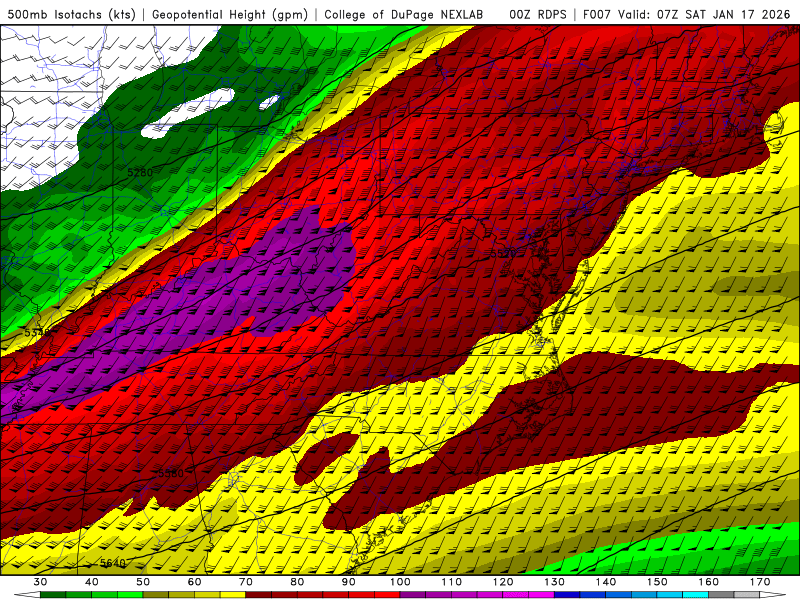The width and height of the screenshot is (800, 600).
Task: Click the 70 value on the color scale
Action: tap(246, 582)
